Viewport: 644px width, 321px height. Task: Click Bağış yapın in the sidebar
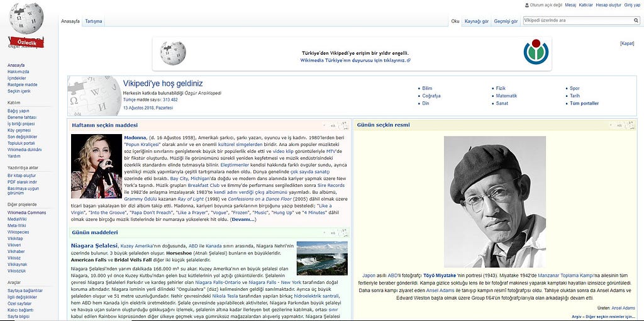(x=18, y=111)
